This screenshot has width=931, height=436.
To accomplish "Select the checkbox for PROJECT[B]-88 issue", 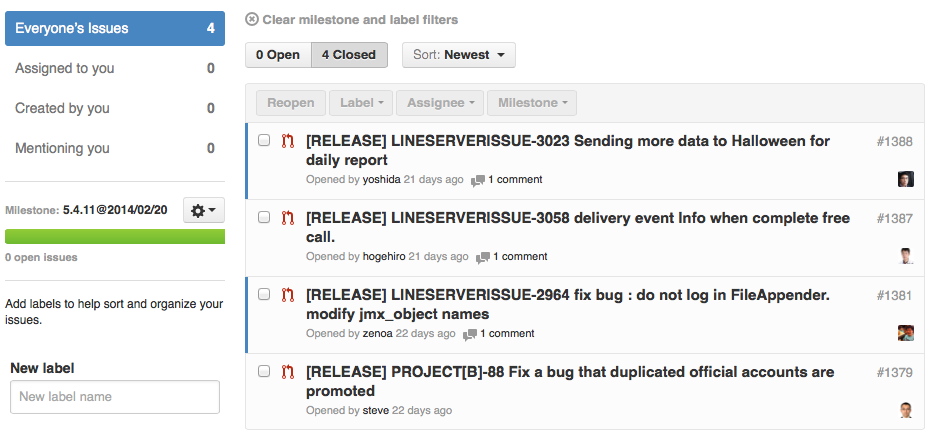I will pyautogui.click(x=264, y=371).
